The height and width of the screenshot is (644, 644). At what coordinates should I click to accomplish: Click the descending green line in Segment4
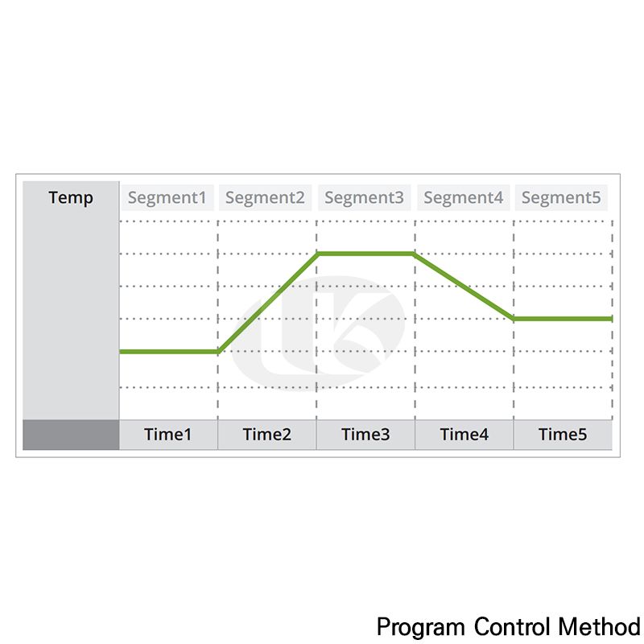pos(464,287)
